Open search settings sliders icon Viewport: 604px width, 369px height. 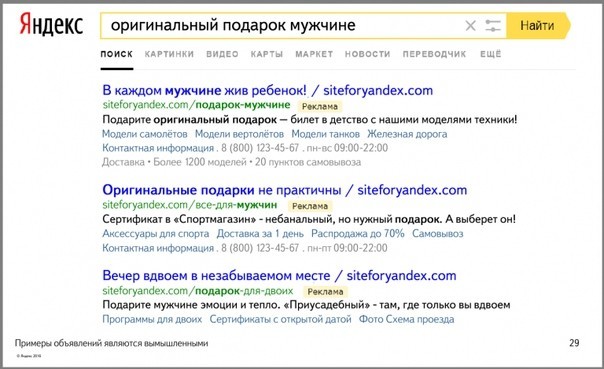tap(493, 26)
